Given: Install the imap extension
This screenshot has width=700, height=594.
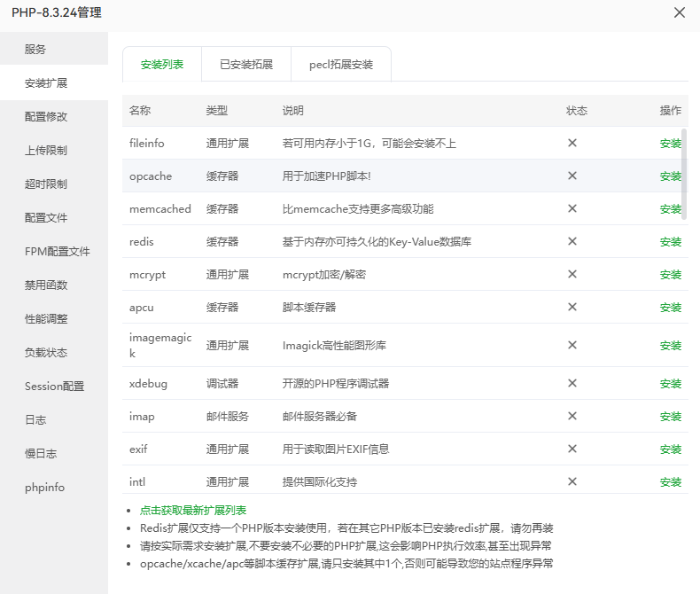Looking at the screenshot, I should tap(671, 417).
